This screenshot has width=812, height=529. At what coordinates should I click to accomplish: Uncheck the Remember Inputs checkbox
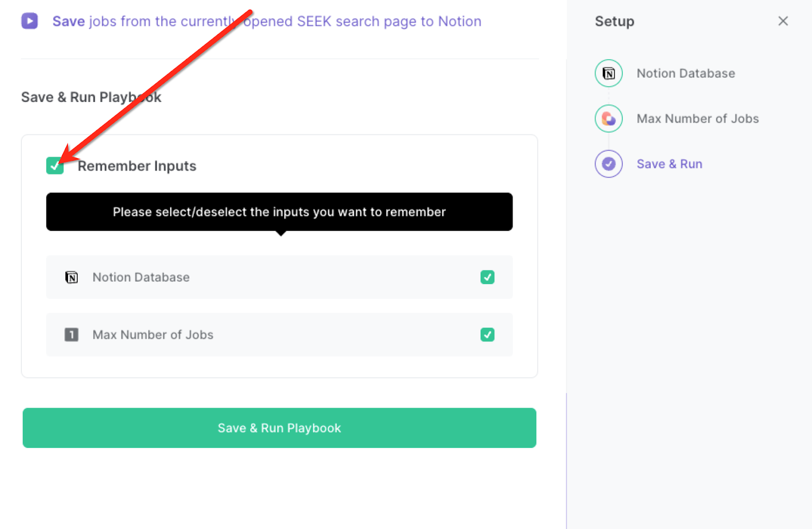55,165
